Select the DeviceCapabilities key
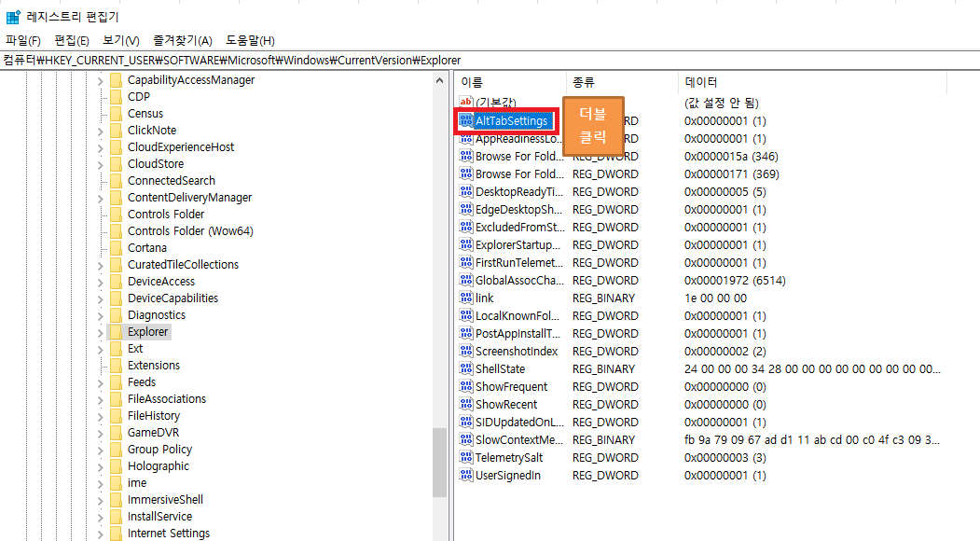Viewport: 980px width, 541px height. [x=173, y=298]
